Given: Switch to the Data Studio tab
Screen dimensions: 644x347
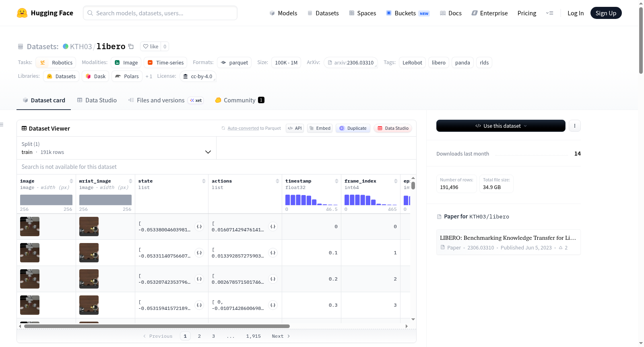Looking at the screenshot, I should 97,100.
